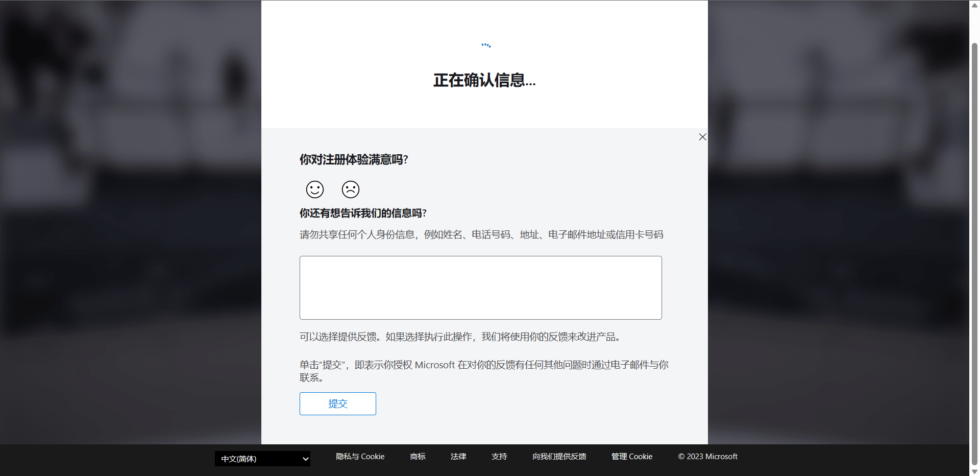Click the loading dots spinner animation
This screenshot has width=980, height=476.
[486, 45]
